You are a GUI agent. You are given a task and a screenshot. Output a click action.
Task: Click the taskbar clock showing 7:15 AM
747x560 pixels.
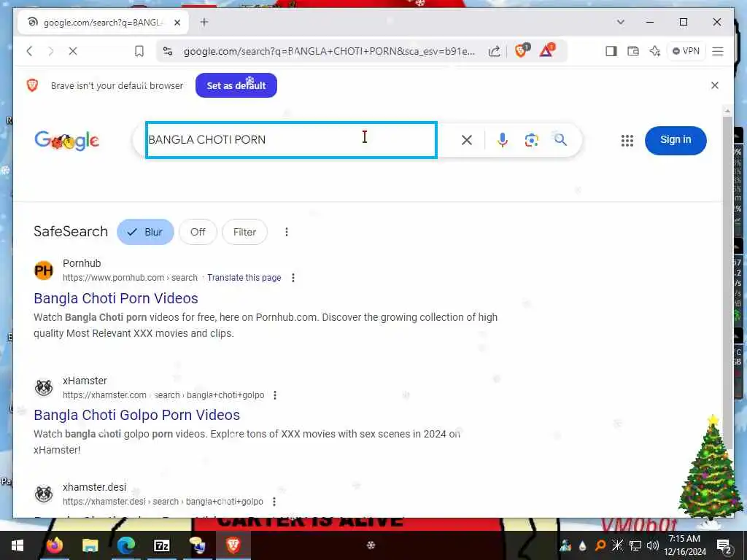pos(684,545)
